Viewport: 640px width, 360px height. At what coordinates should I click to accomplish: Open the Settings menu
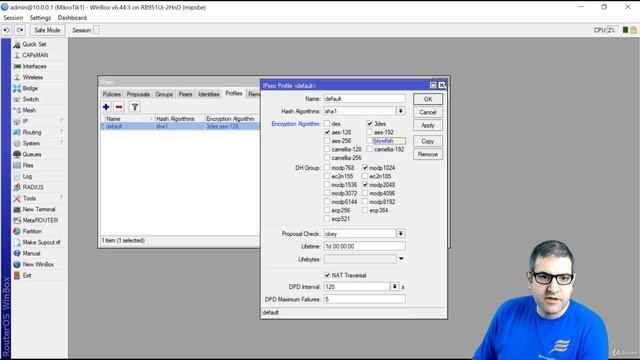pos(40,18)
